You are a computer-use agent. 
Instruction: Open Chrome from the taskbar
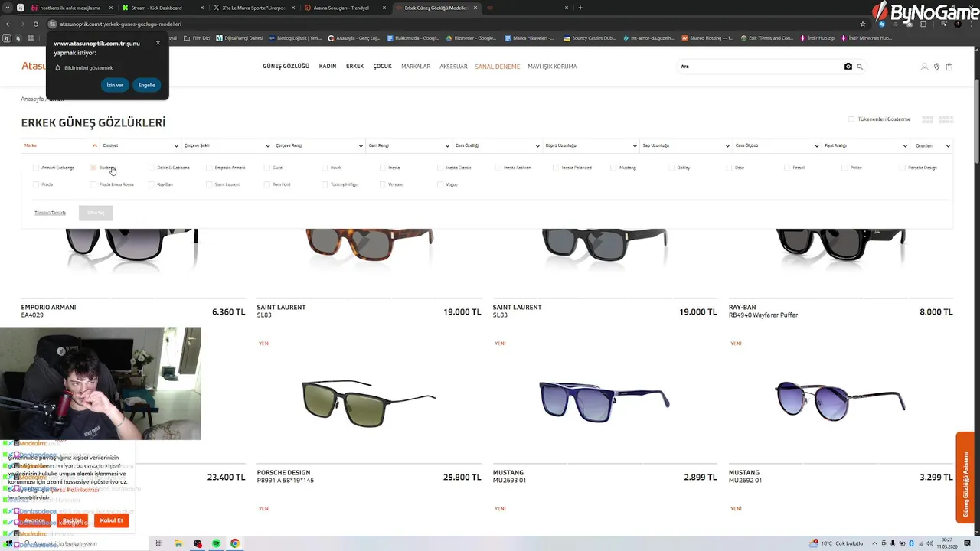(234, 543)
